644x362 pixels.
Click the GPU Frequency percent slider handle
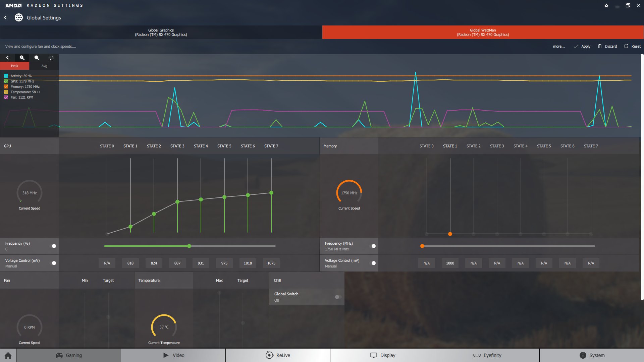click(x=189, y=246)
